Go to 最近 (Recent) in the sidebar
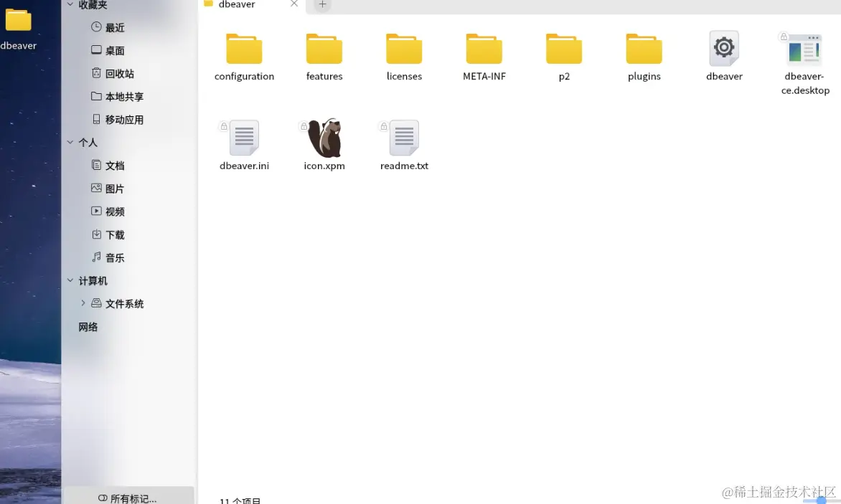Image resolution: width=841 pixels, height=504 pixels. click(x=107, y=27)
